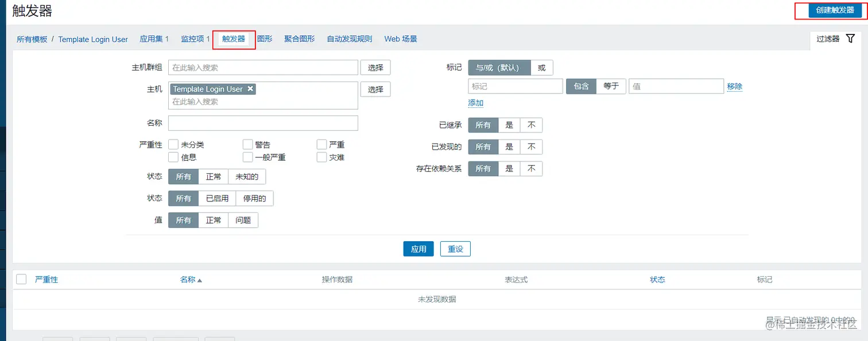868x341 pixels.
Task: Choose 等于 tag operator
Action: 611,86
